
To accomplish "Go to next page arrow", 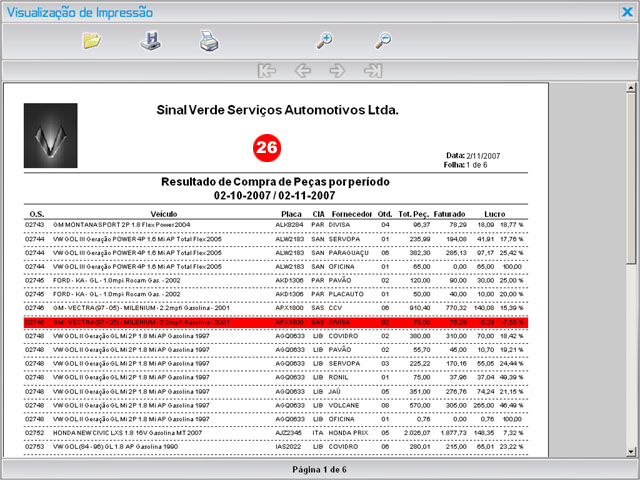I will 338,71.
